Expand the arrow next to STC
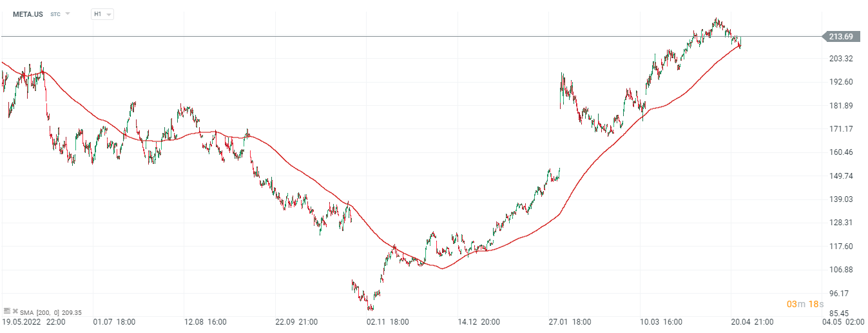 click(x=68, y=14)
